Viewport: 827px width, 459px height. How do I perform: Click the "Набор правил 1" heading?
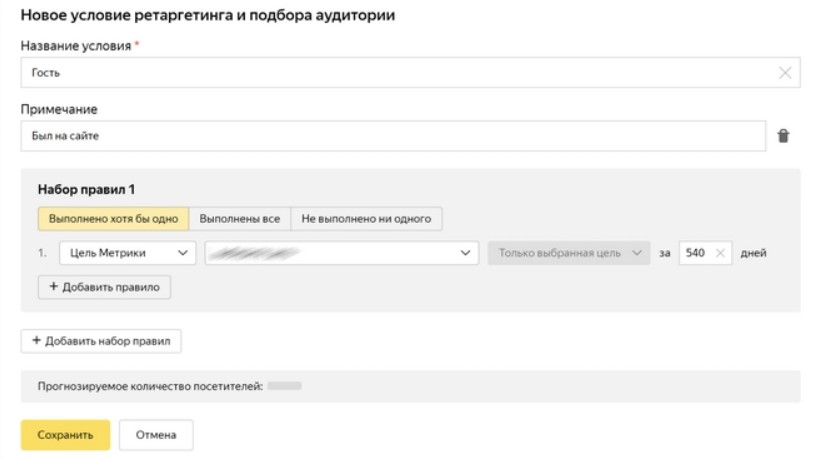(85, 190)
